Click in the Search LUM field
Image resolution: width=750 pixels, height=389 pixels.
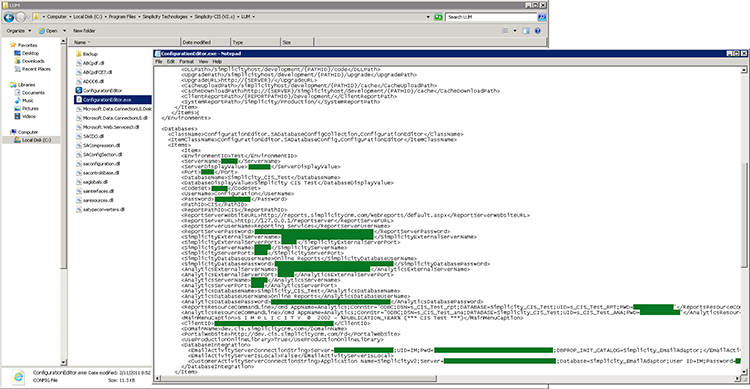[x=491, y=17]
